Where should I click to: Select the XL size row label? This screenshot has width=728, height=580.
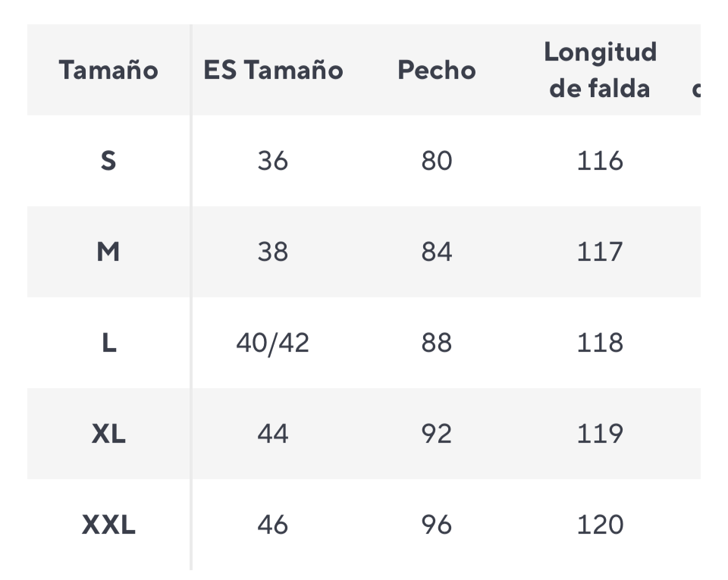coord(108,434)
